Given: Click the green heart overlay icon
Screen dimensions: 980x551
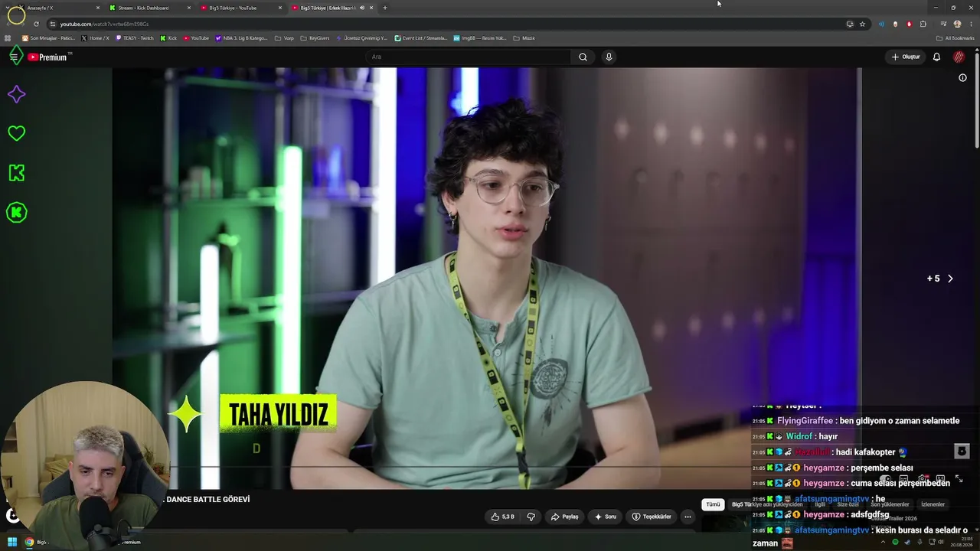Looking at the screenshot, I should coord(16,133).
